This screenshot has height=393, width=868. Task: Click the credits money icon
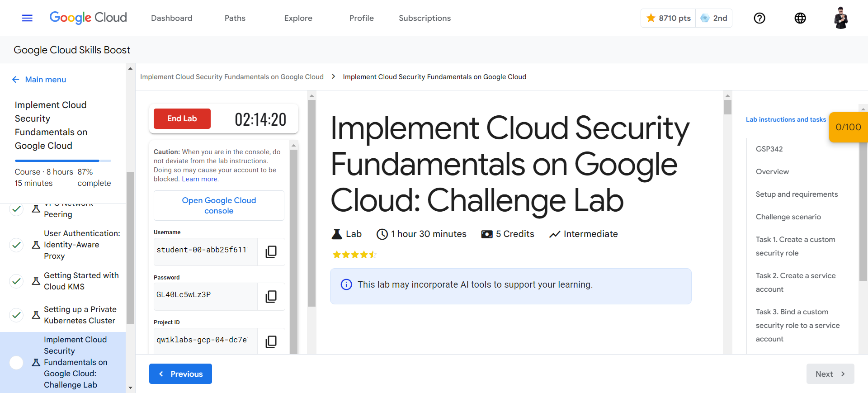[487, 234]
